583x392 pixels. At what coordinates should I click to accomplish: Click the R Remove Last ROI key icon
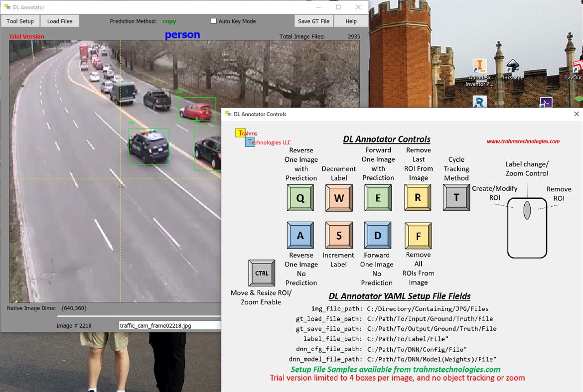[418, 198]
